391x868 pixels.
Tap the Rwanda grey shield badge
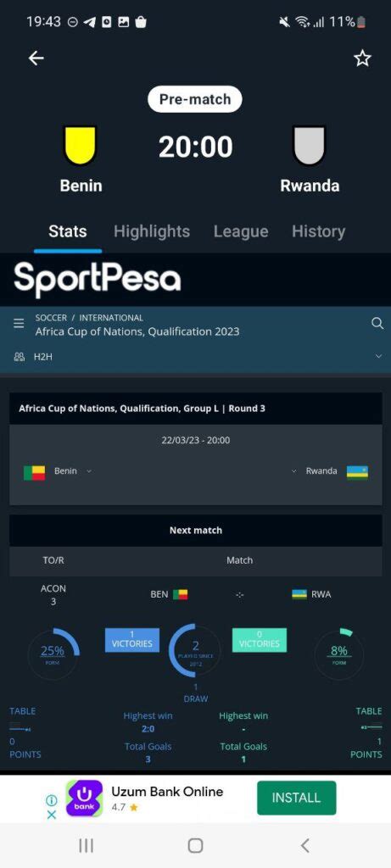click(309, 146)
